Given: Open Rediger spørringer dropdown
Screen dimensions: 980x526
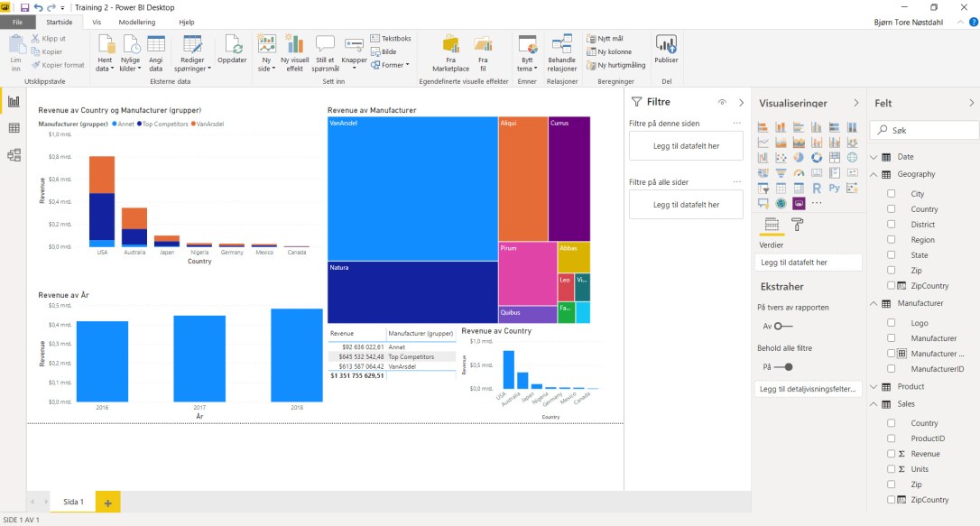Looking at the screenshot, I should tap(192, 54).
